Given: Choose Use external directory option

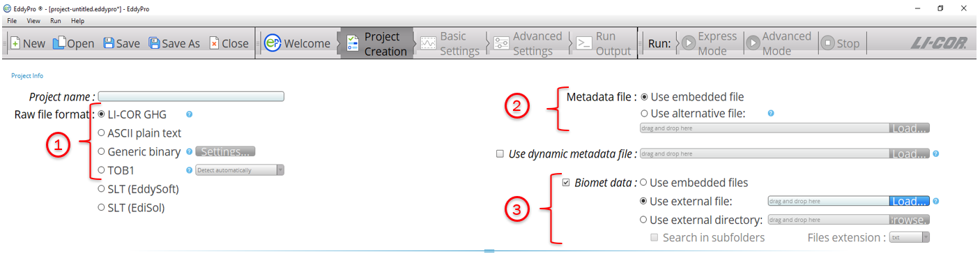Looking at the screenshot, I should [x=644, y=220].
